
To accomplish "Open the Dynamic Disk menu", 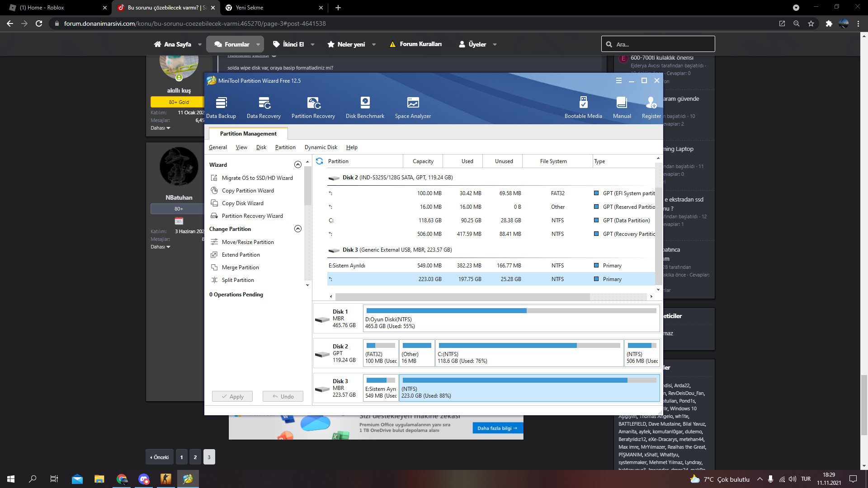I will 321,147.
